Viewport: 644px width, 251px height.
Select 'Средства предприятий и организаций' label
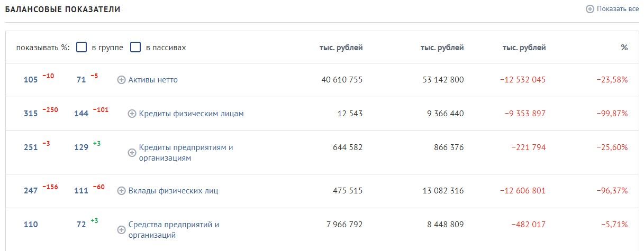(174, 230)
